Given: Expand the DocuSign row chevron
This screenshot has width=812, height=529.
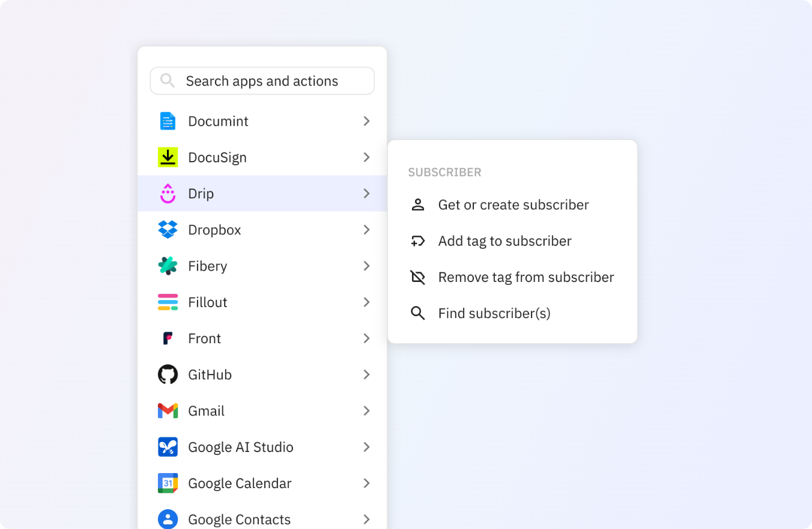Looking at the screenshot, I should tap(366, 157).
